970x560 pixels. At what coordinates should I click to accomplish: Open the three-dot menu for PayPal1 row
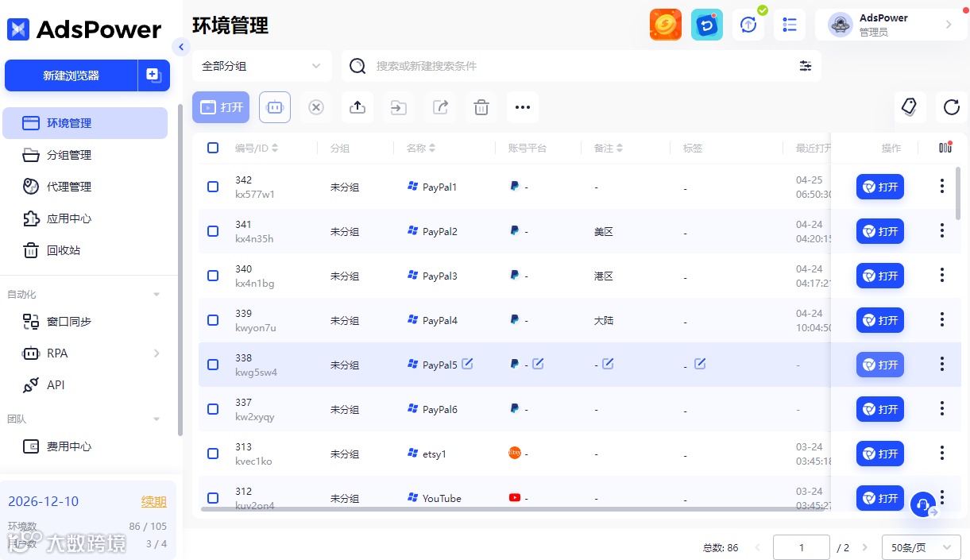[942, 187]
